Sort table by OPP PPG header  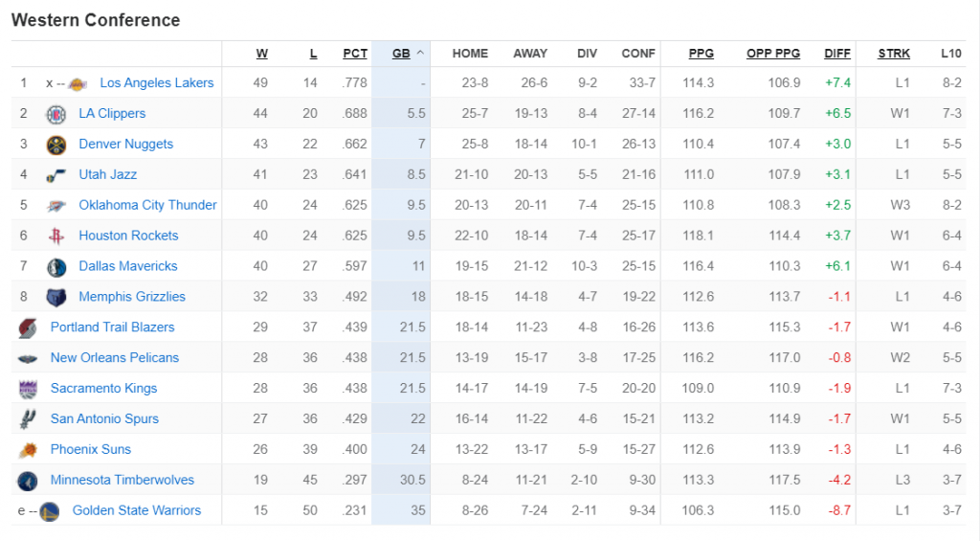(x=773, y=54)
